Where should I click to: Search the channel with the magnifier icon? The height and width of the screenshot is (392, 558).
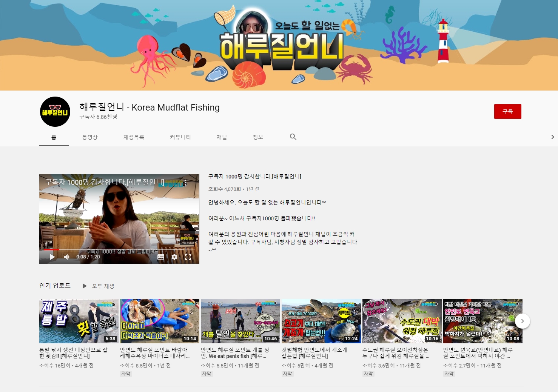click(293, 137)
